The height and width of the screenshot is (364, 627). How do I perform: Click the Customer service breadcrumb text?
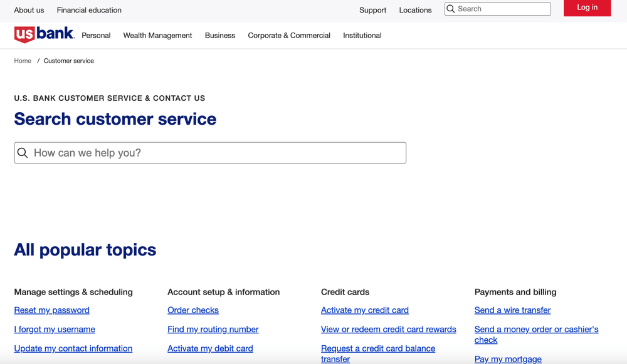click(x=69, y=61)
